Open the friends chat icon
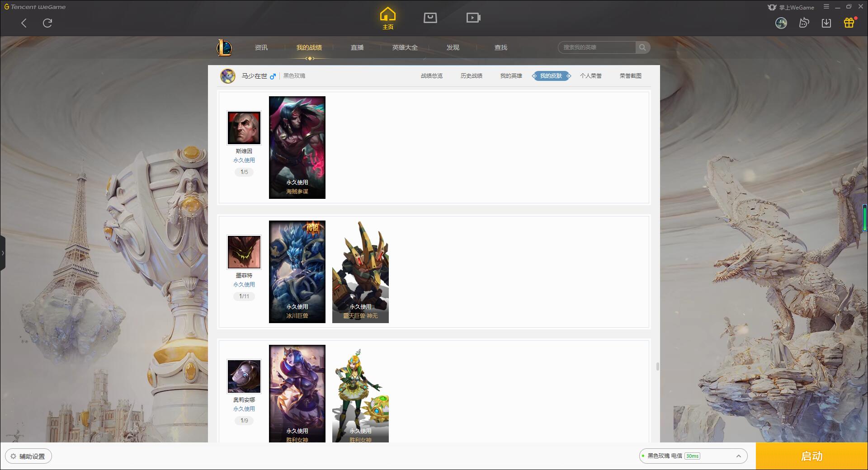This screenshot has height=470, width=868. click(x=804, y=23)
